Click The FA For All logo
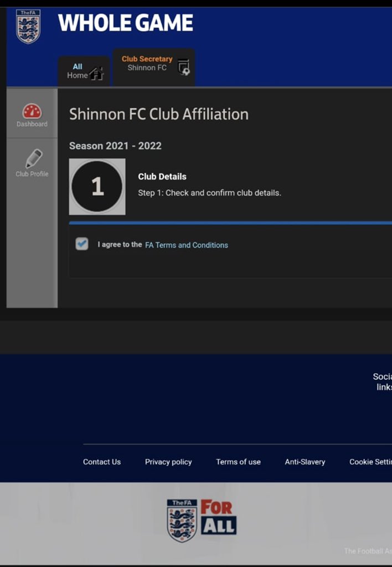 tap(202, 520)
